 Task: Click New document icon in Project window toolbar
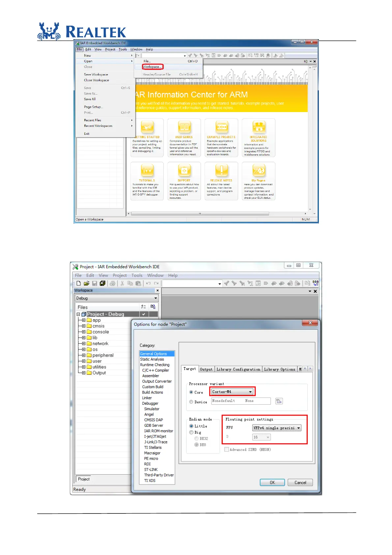click(x=78, y=283)
